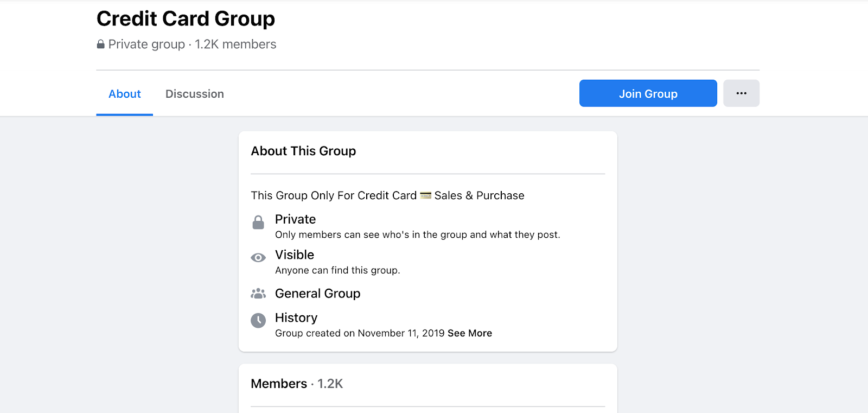Click the 1.2K members count in header
This screenshot has width=868, height=413.
pos(235,45)
